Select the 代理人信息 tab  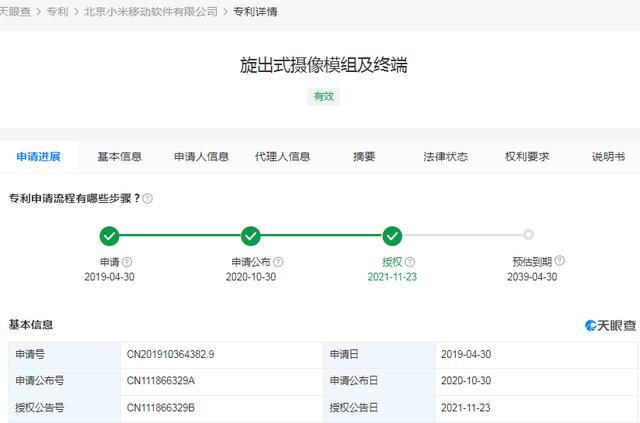click(282, 157)
